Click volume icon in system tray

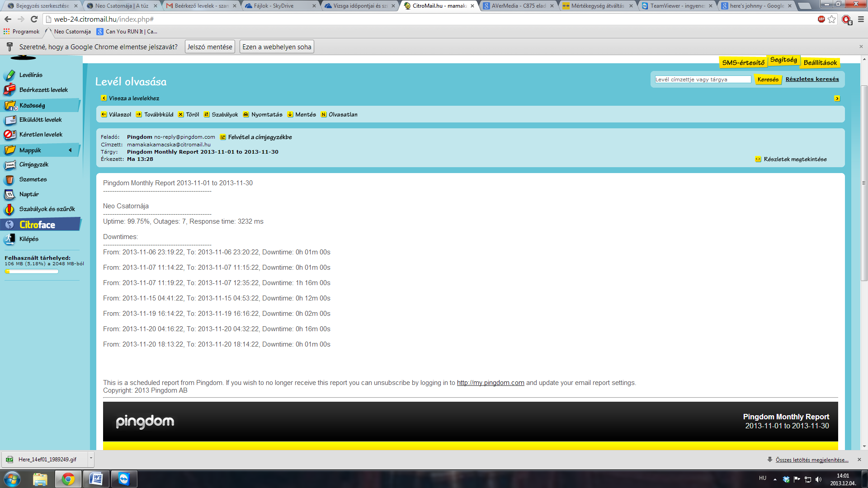click(x=818, y=479)
